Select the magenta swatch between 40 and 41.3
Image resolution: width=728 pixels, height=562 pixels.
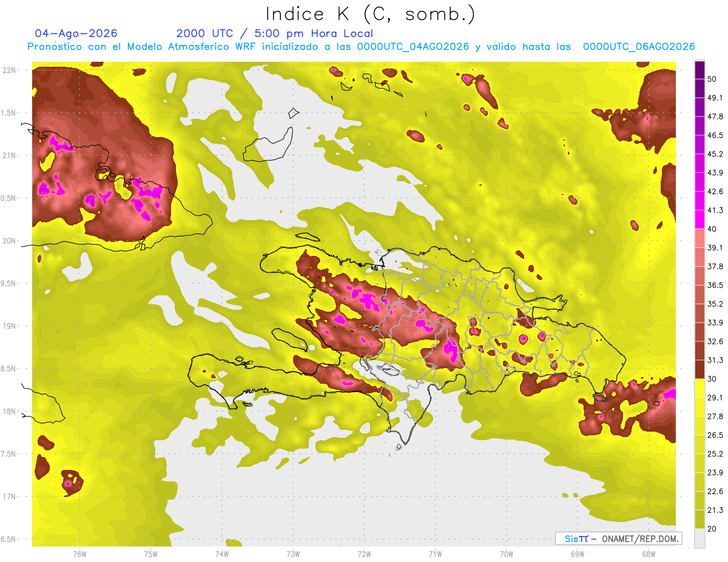699,219
